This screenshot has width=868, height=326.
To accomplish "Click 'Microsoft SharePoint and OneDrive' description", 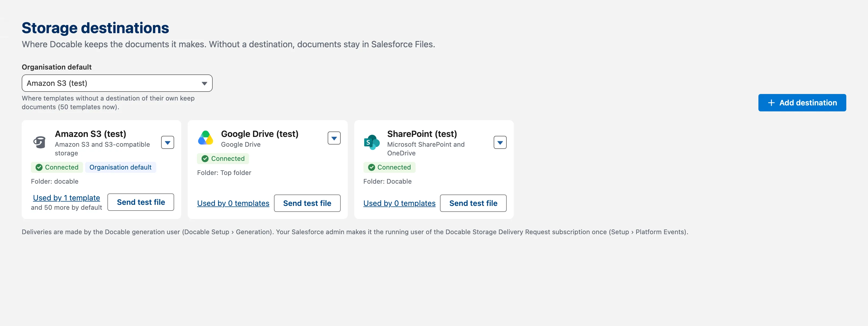I will tap(426, 149).
